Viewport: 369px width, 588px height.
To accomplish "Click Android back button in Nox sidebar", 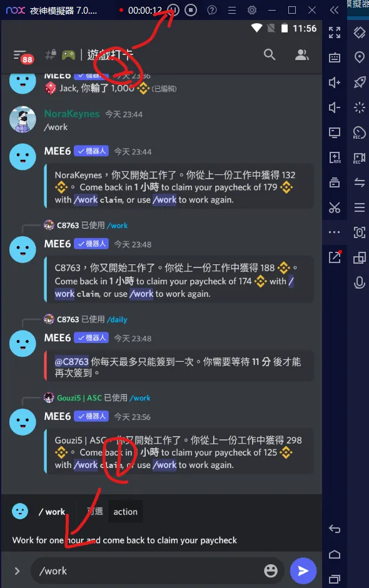I will click(334, 529).
